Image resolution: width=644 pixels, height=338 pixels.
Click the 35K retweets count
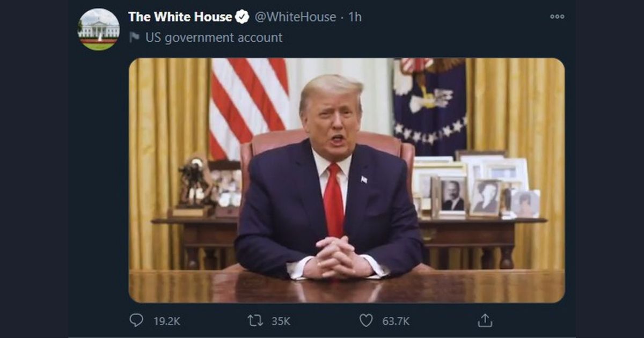281,321
